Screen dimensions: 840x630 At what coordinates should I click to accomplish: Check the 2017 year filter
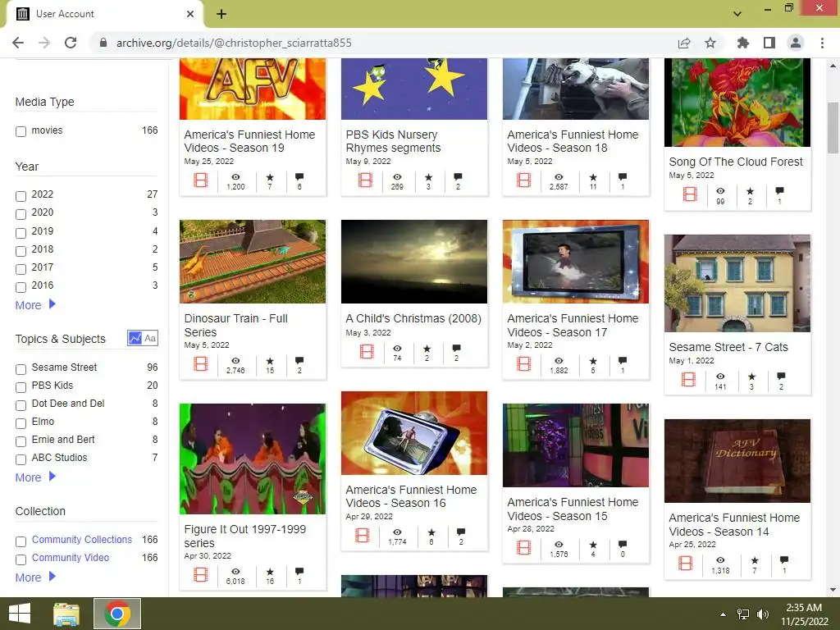pyautogui.click(x=21, y=269)
